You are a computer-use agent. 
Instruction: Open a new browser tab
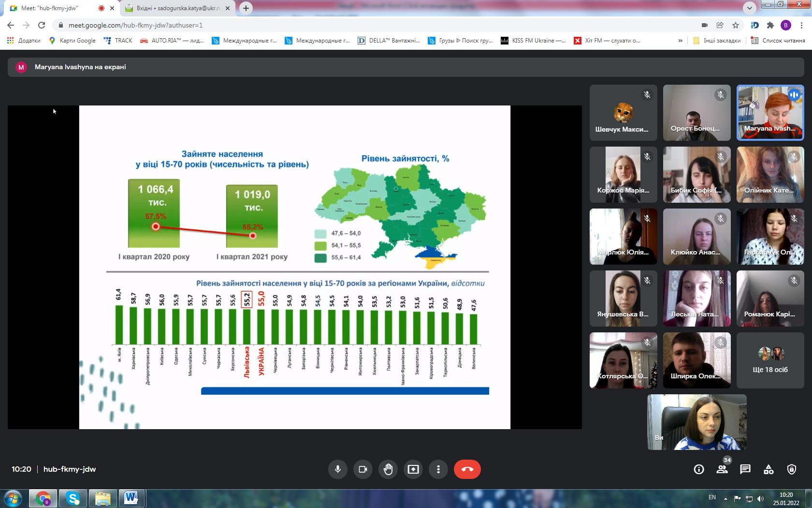246,8
